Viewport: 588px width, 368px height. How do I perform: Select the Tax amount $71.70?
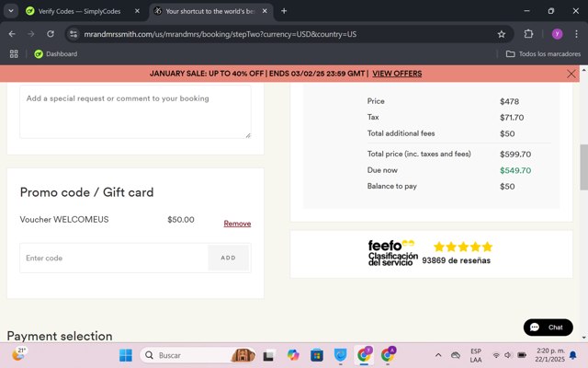(512, 118)
